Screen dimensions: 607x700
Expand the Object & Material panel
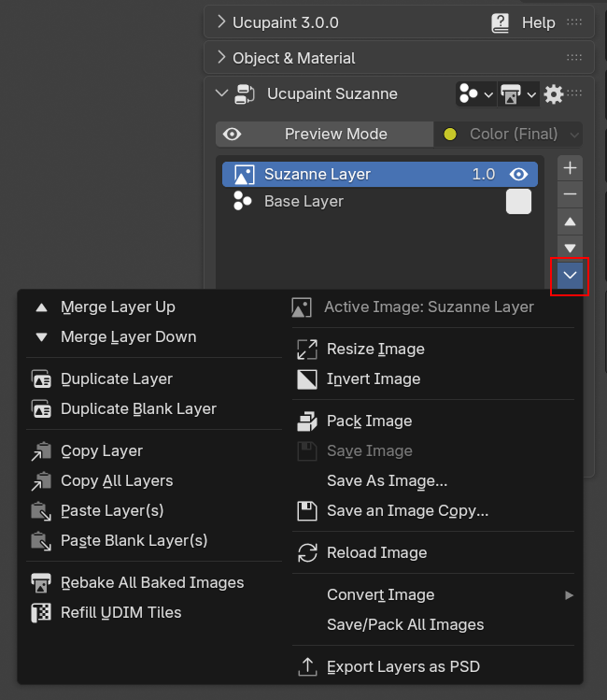coord(221,57)
